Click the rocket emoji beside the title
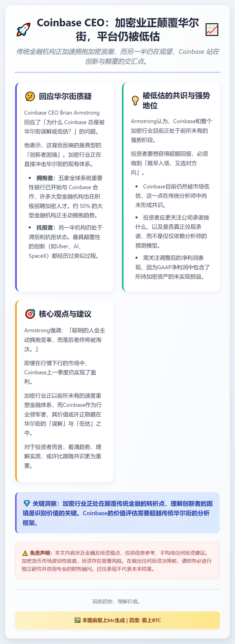The height and width of the screenshot is (644, 235). (x=23, y=29)
